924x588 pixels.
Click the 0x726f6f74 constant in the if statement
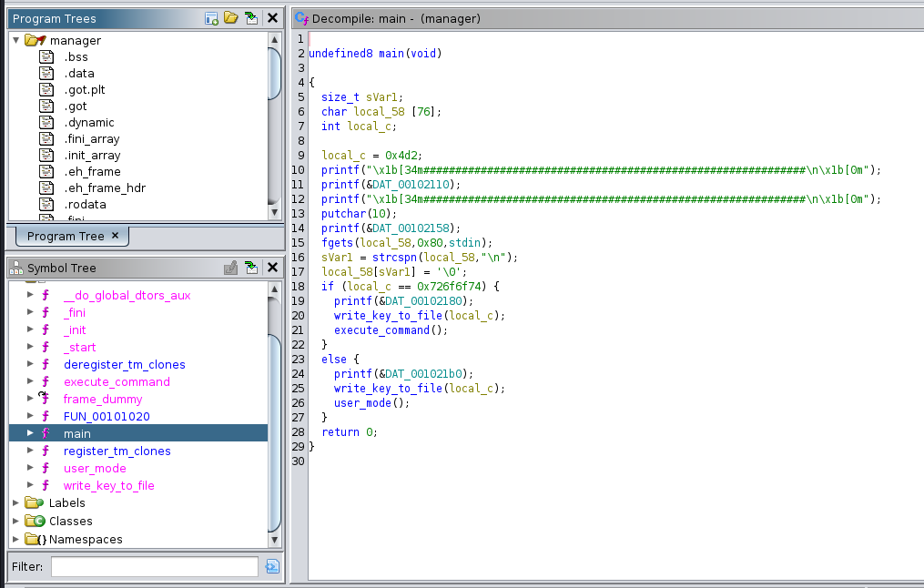pos(449,287)
